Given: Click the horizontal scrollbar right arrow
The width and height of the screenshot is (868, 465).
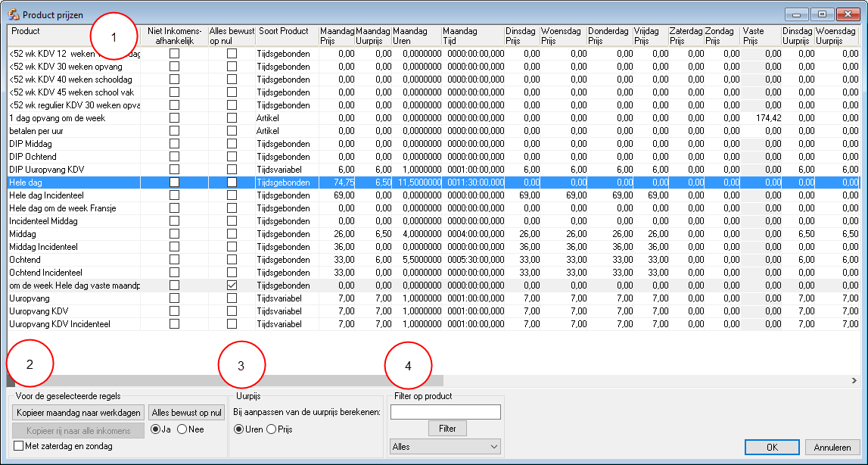Looking at the screenshot, I should point(854,380).
